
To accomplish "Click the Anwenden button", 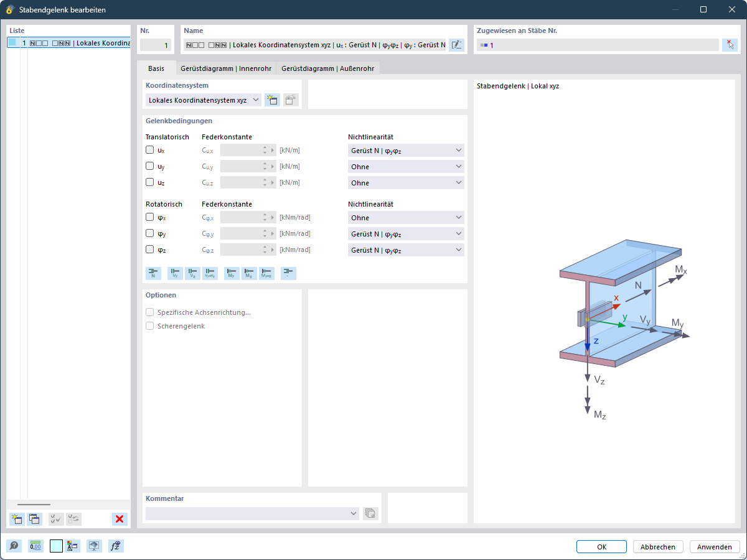I will tap(714, 546).
